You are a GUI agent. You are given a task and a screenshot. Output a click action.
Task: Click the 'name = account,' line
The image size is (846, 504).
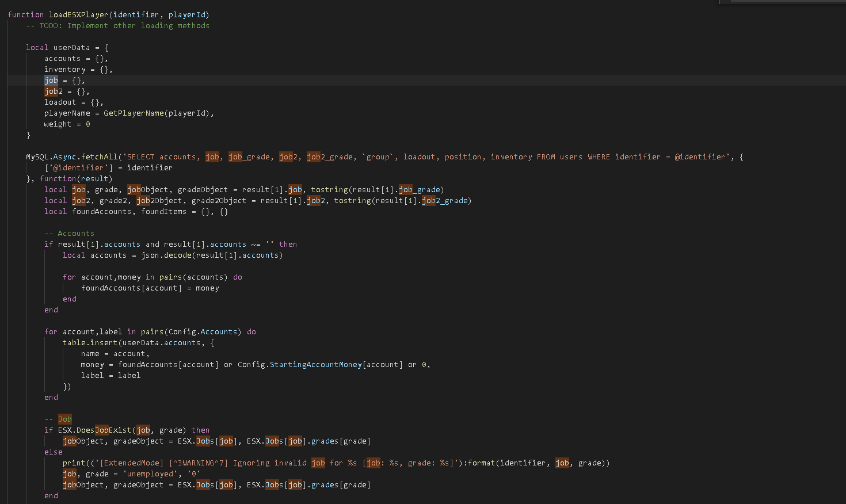coord(115,353)
